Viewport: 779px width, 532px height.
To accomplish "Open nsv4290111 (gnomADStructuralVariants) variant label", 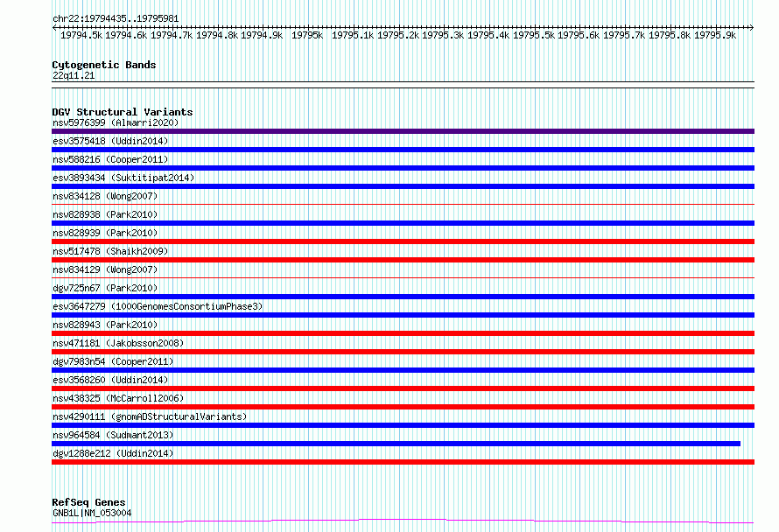I will [x=150, y=416].
